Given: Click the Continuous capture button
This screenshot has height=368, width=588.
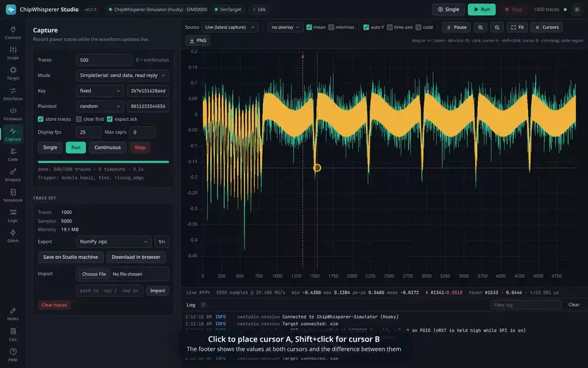Looking at the screenshot, I should click(x=107, y=148).
